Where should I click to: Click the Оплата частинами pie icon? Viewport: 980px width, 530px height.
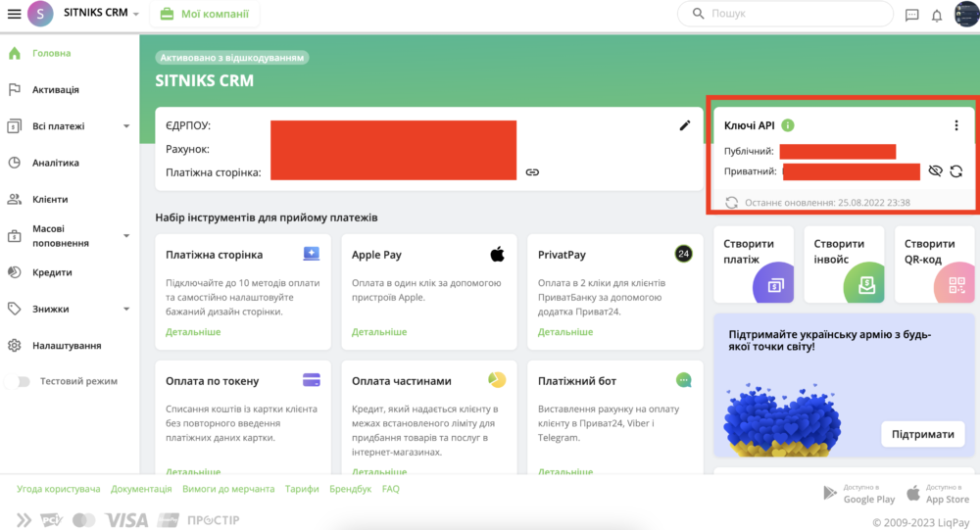pos(497,379)
